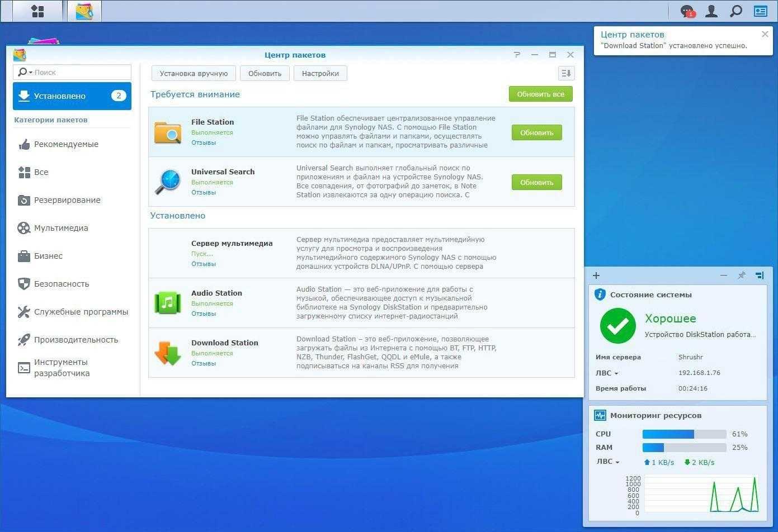Screen dimensions: 778x532
Task: Click the IP address 192.168.1.76
Action: [699, 373]
